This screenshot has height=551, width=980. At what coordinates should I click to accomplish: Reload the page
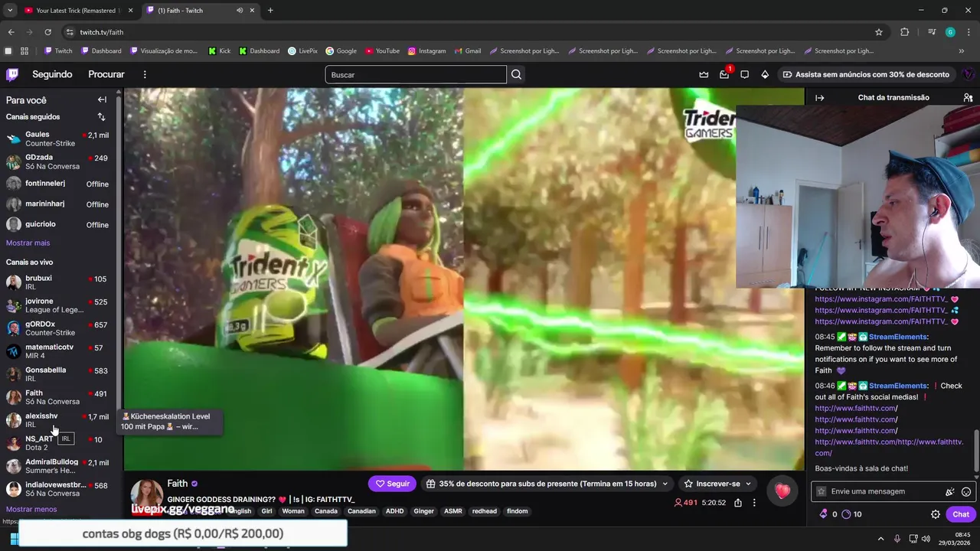click(47, 32)
